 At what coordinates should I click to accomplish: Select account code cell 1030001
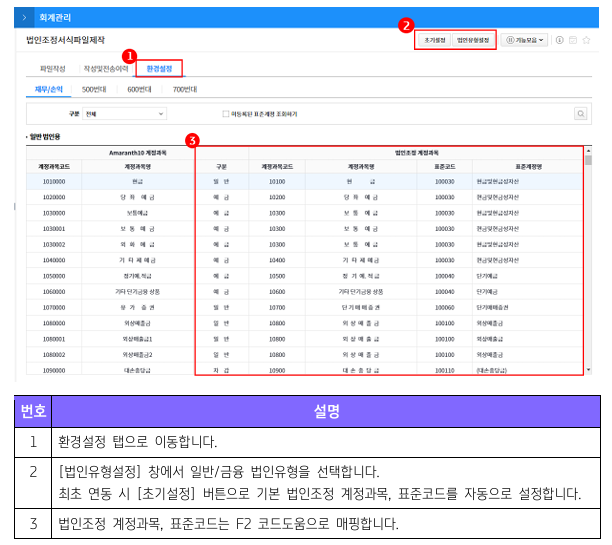point(54,229)
